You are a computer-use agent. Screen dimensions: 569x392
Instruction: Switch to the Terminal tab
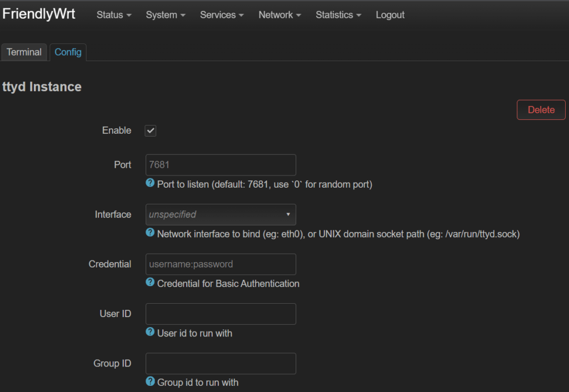point(24,52)
